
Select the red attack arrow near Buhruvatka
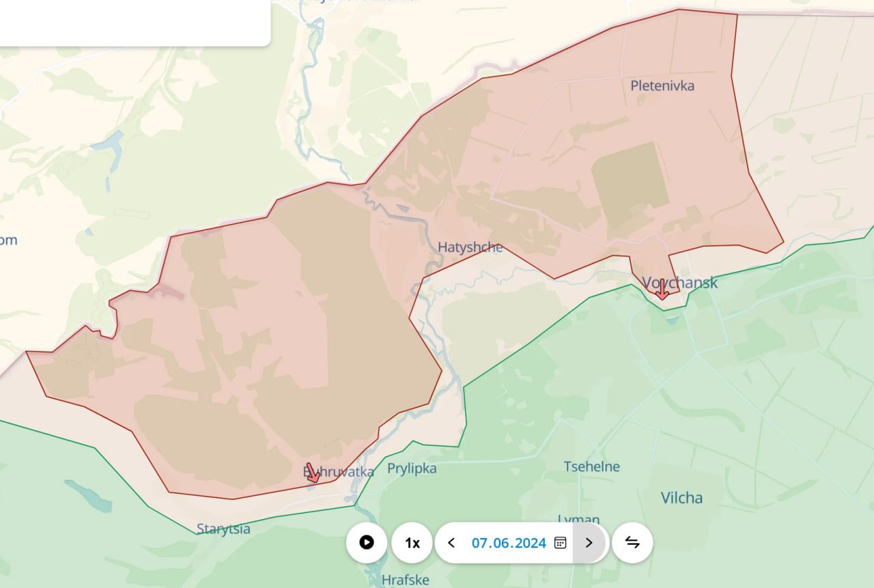[313, 473]
